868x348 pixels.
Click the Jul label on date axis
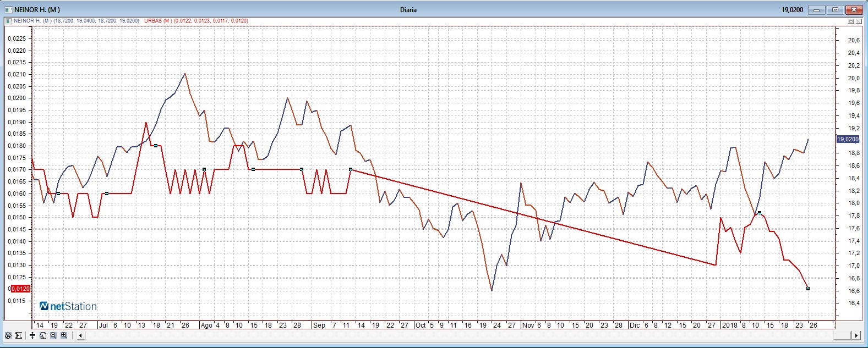point(103,325)
